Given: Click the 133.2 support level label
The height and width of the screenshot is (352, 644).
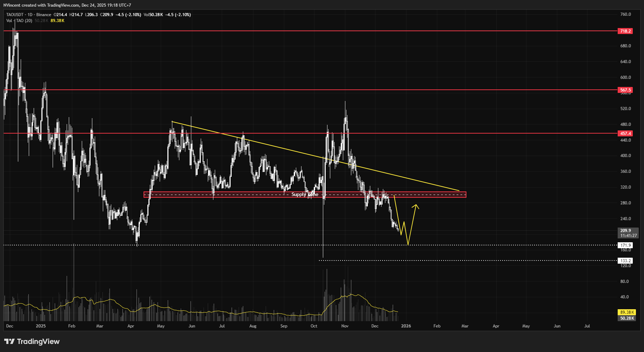Looking at the screenshot, I should point(625,261).
